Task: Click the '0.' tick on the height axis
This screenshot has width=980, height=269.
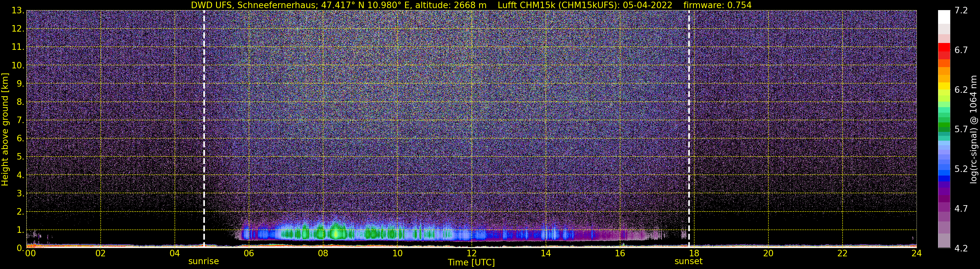Action: tap(20, 248)
